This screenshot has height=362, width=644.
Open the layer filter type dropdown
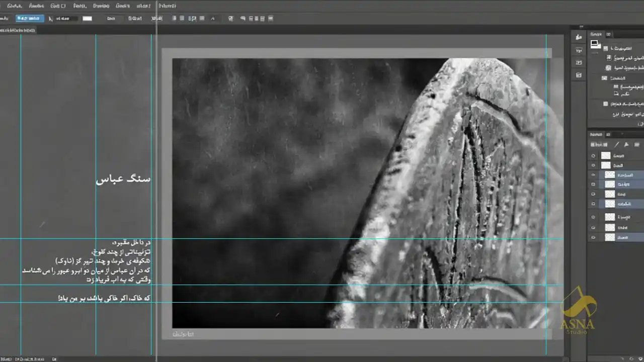[599, 145]
